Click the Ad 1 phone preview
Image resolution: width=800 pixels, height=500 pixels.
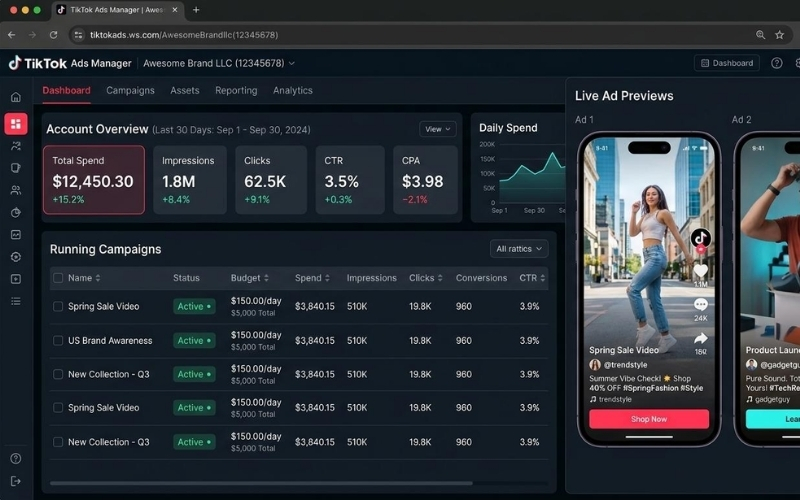coord(648,289)
